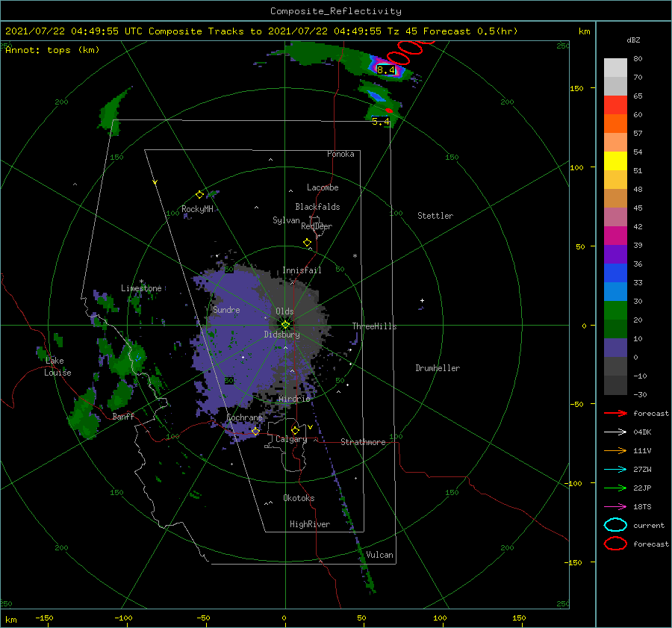The image size is (672, 628).
Task: Click the yellow diamond marker near RockyMH
Action: pos(199,195)
